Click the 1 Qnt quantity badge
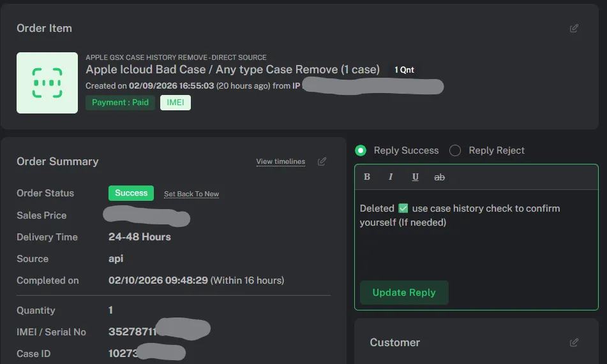This screenshot has width=607, height=364. coord(405,69)
